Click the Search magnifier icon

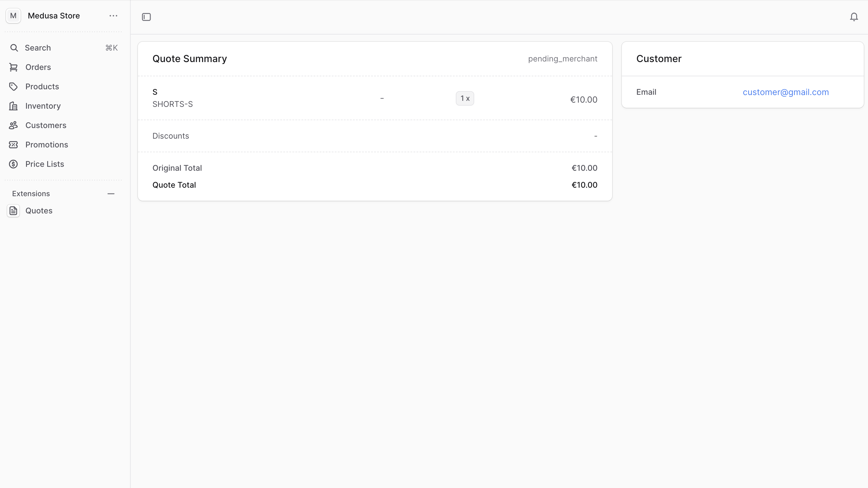coord(14,48)
